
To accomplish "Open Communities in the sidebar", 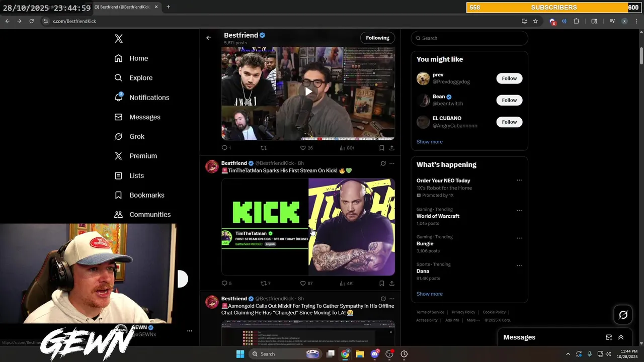I will coord(142,215).
